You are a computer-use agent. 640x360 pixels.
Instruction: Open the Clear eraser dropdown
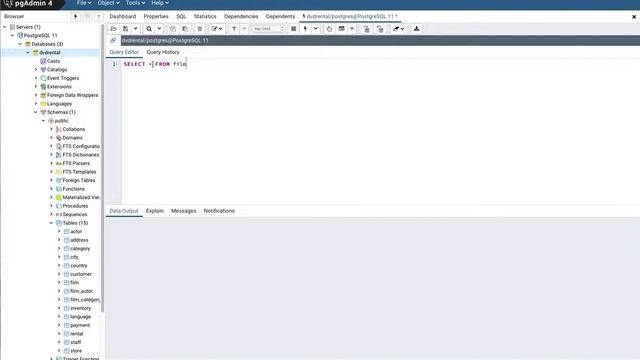click(x=398, y=29)
